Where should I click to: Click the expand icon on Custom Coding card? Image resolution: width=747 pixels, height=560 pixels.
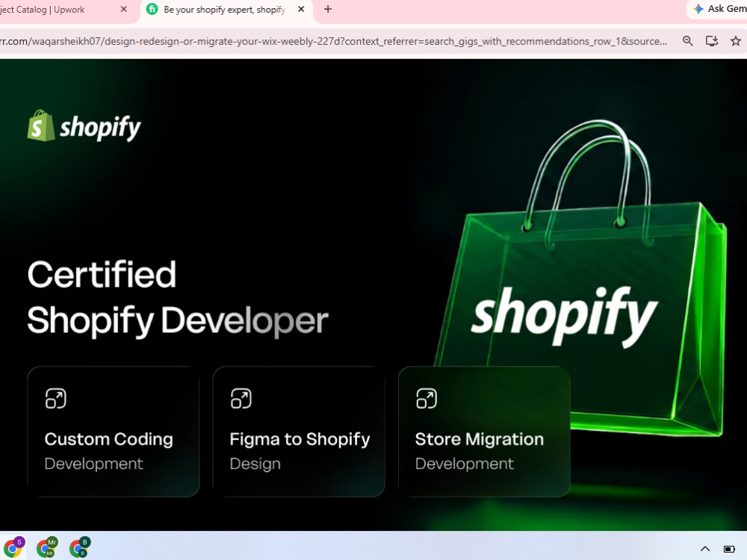56,399
